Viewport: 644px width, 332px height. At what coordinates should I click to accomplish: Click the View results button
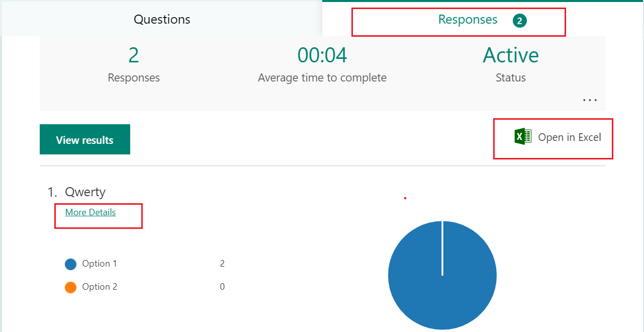coord(85,139)
